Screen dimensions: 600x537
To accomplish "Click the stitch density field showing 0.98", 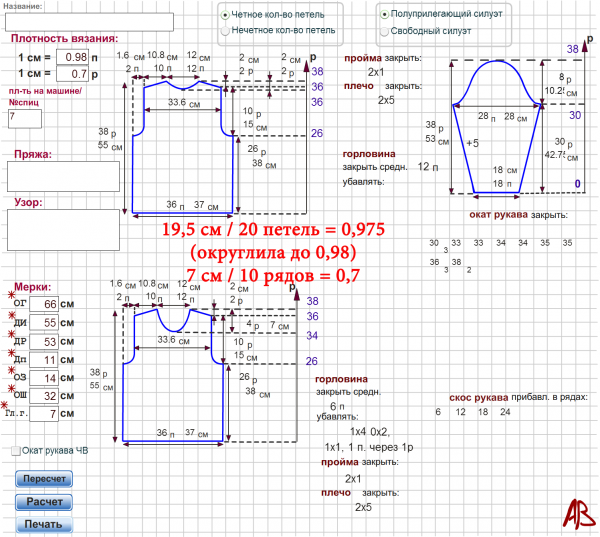I will tap(73, 57).
